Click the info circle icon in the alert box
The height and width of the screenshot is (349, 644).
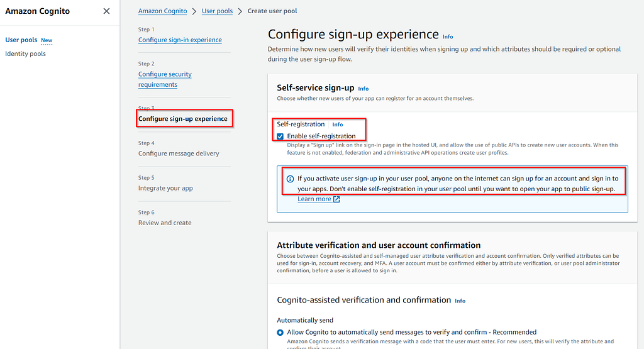click(290, 179)
